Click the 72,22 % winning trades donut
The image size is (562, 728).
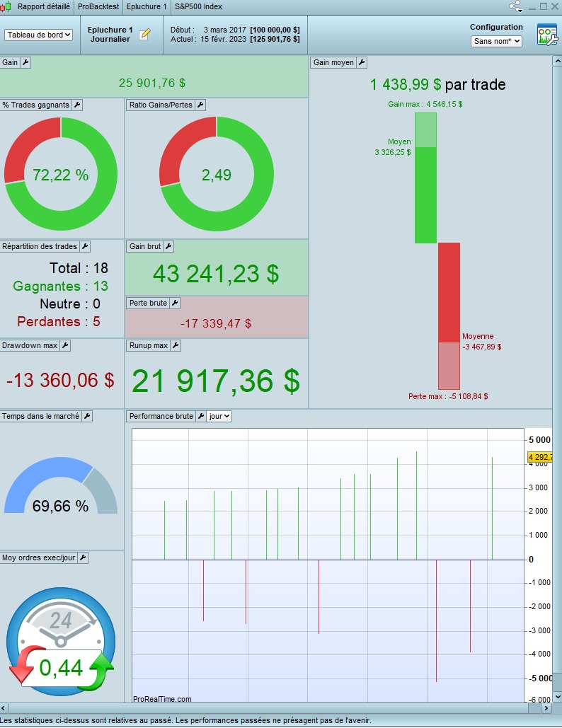coord(61,174)
